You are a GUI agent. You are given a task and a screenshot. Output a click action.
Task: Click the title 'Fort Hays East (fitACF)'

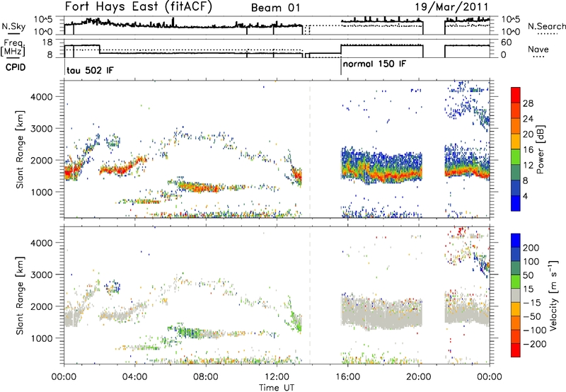click(x=139, y=7)
